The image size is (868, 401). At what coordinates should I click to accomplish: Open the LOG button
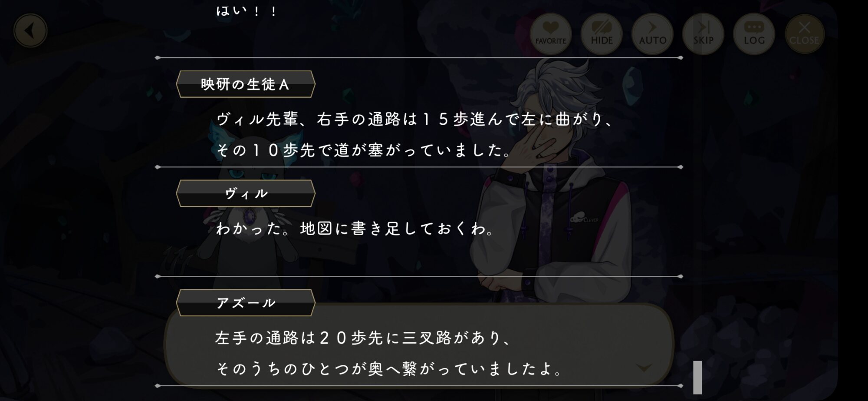[754, 33]
